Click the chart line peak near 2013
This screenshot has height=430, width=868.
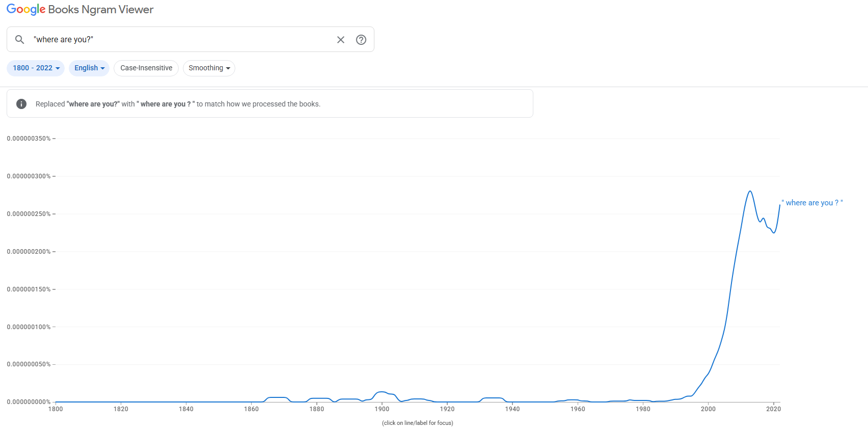750,191
